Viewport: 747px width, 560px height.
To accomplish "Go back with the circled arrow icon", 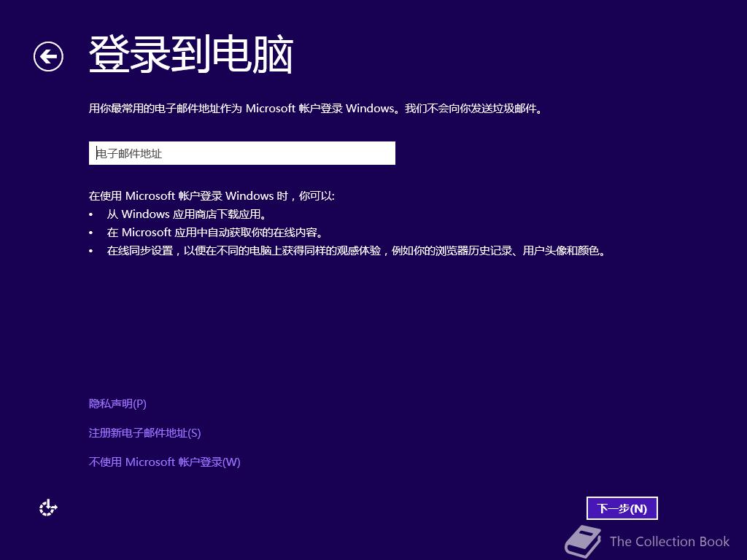I will (48, 57).
